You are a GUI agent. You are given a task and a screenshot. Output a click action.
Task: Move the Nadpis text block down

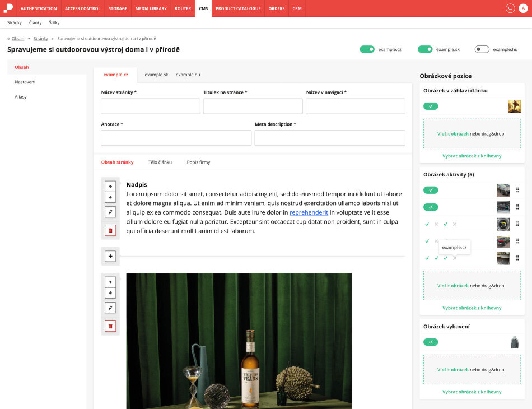click(x=110, y=197)
